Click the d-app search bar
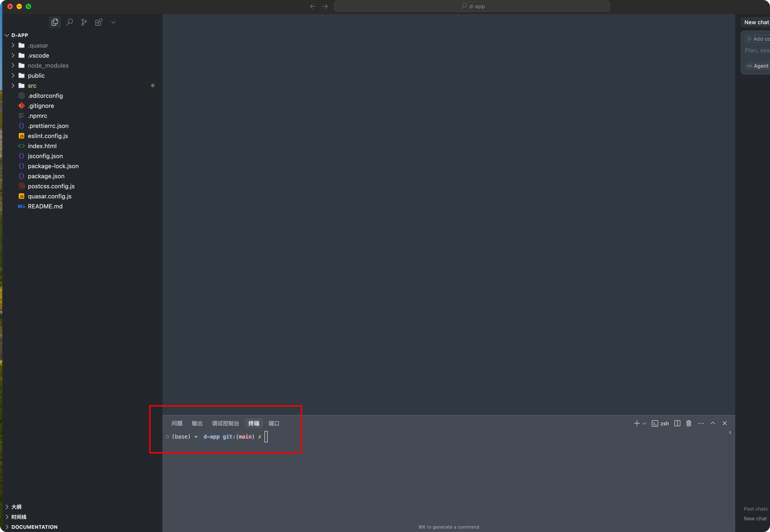770x532 pixels. pos(472,6)
